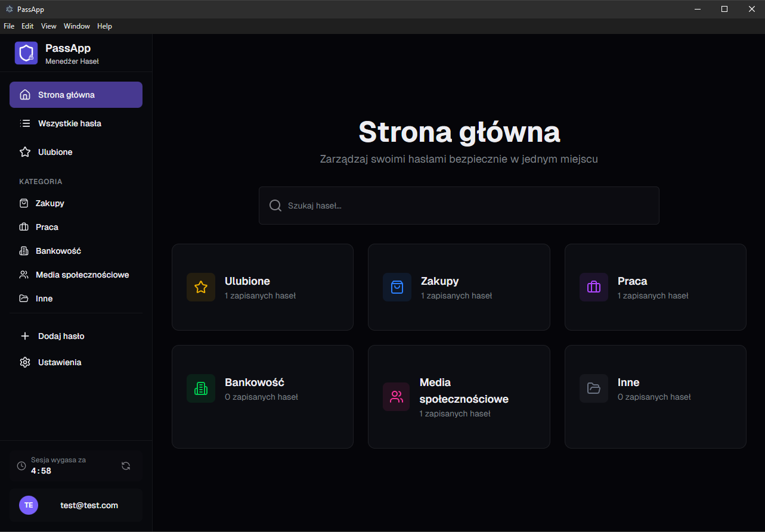Click the session refresh icon
Image resolution: width=765 pixels, height=532 pixels.
(126, 466)
